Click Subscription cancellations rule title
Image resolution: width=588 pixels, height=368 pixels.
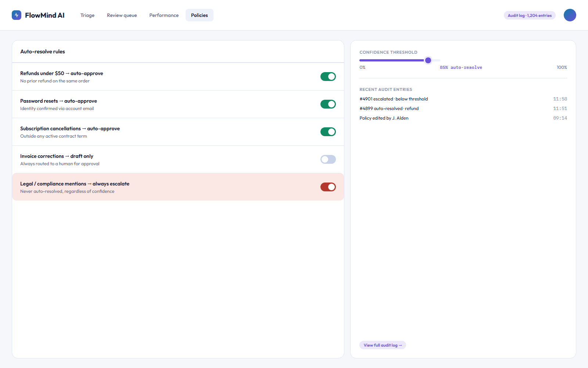[x=70, y=128]
